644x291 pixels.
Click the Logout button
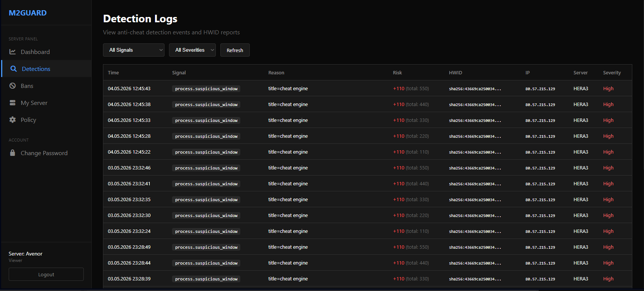tap(46, 274)
